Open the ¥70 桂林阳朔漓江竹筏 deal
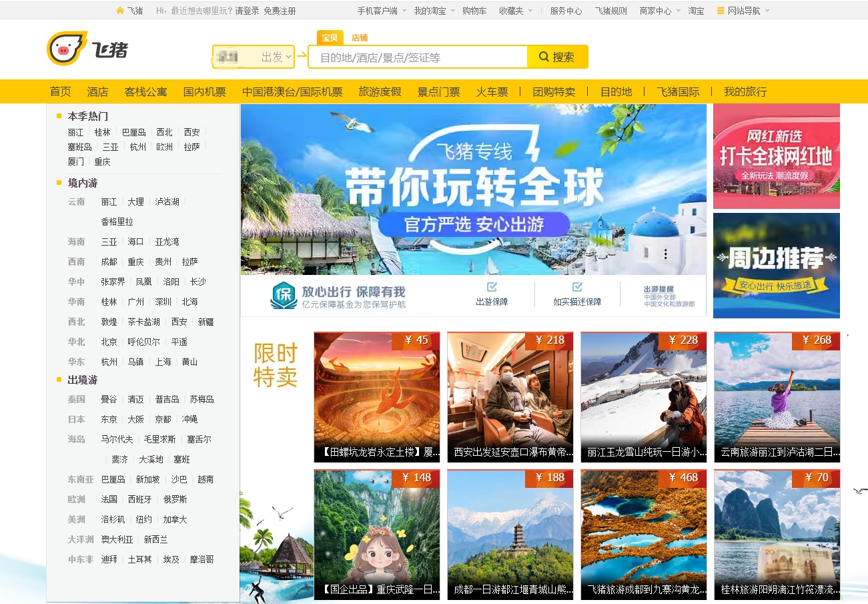868x604 pixels. 777,535
